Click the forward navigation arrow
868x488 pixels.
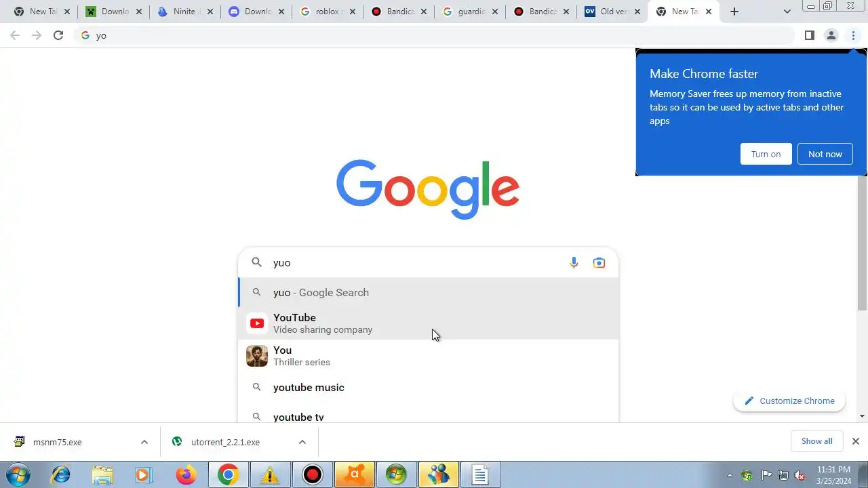(x=37, y=35)
